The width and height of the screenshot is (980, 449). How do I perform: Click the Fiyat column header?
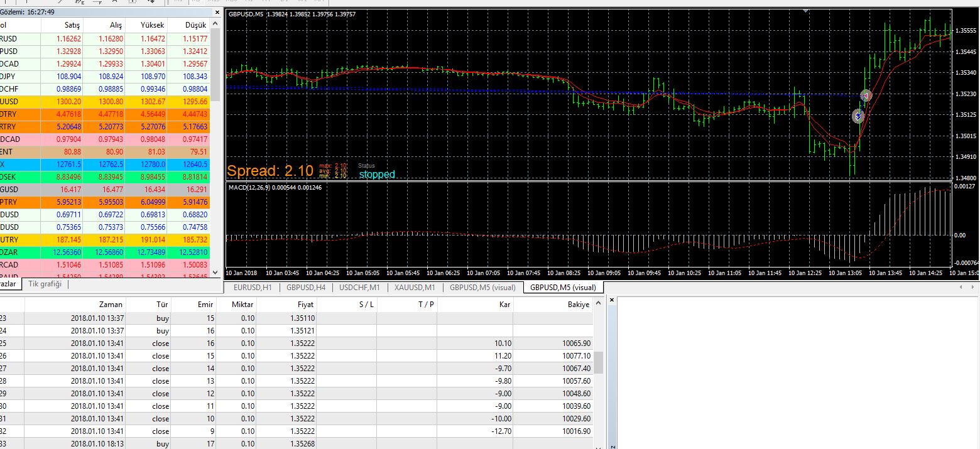click(286, 305)
